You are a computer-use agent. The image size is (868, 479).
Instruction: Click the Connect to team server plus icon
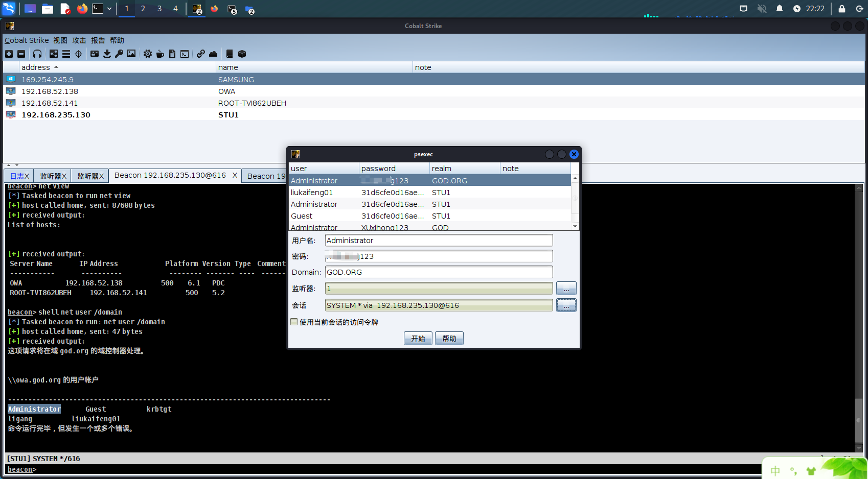[x=9, y=54]
